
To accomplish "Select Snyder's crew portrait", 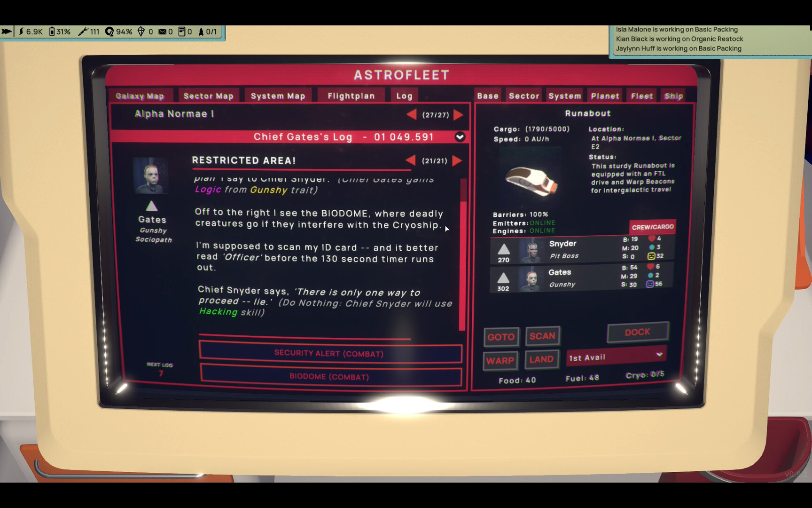I will pos(531,251).
